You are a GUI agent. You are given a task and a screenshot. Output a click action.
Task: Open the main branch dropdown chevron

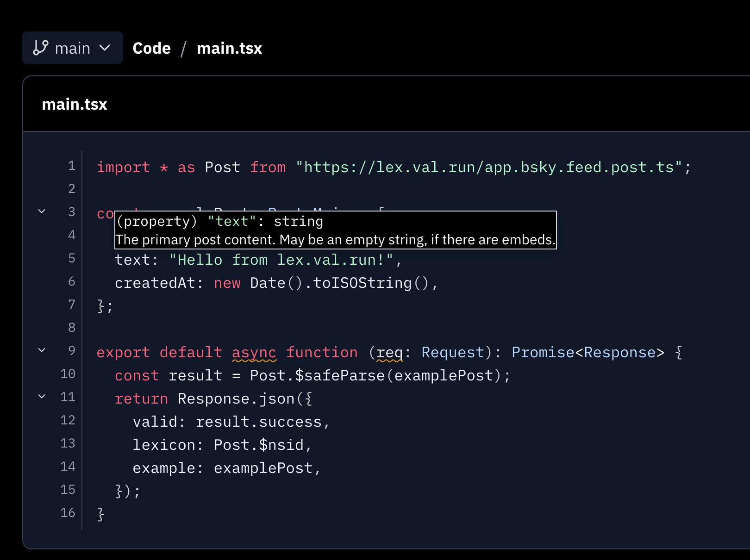[x=105, y=48]
